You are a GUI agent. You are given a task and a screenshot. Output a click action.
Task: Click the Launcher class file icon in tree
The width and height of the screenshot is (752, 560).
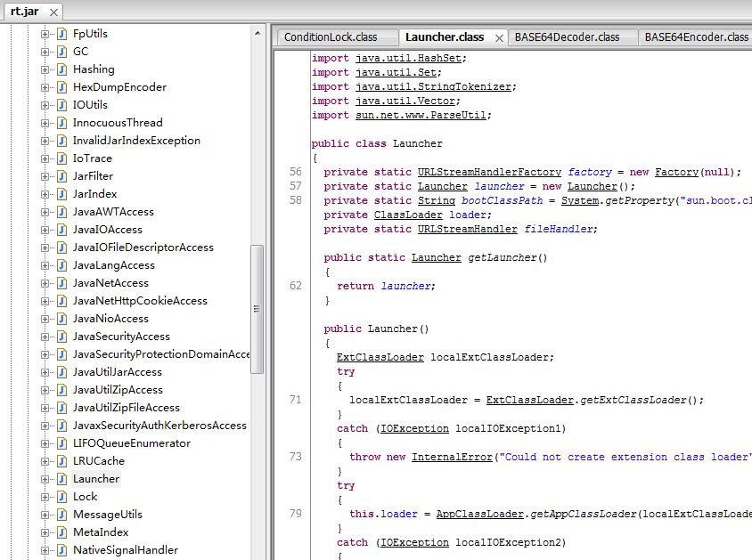[61, 479]
